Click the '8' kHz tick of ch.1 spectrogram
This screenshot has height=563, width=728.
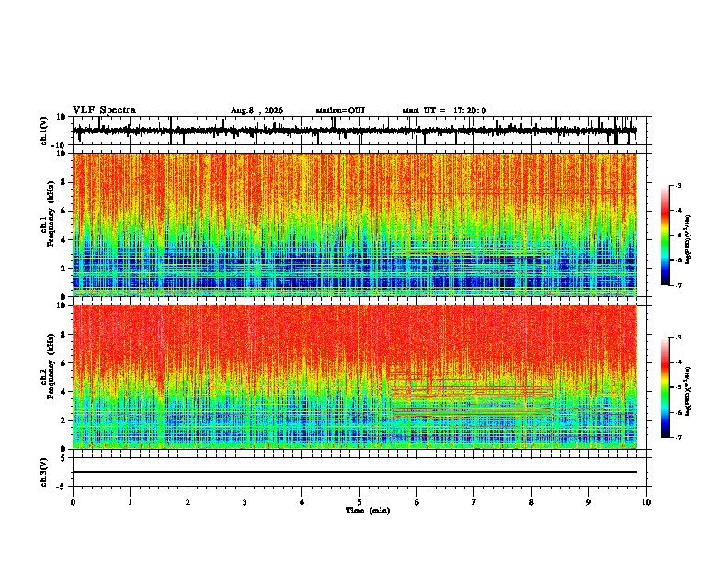click(64, 182)
